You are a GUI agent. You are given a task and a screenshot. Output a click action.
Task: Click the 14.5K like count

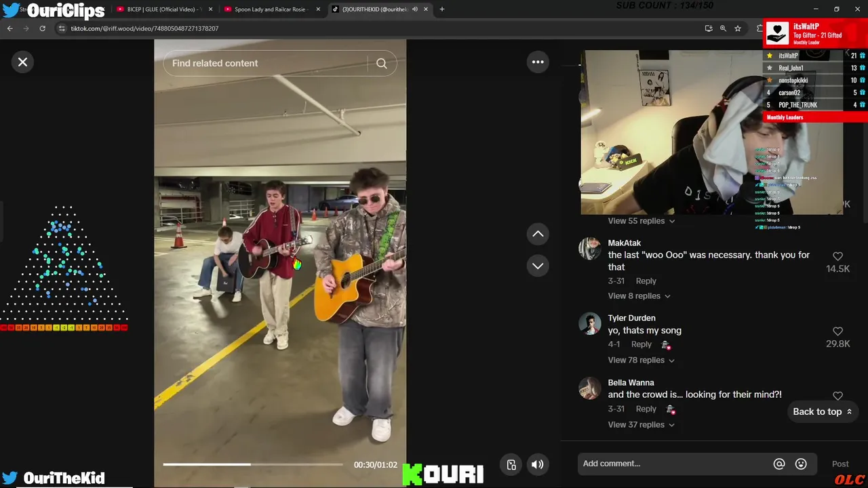point(837,269)
